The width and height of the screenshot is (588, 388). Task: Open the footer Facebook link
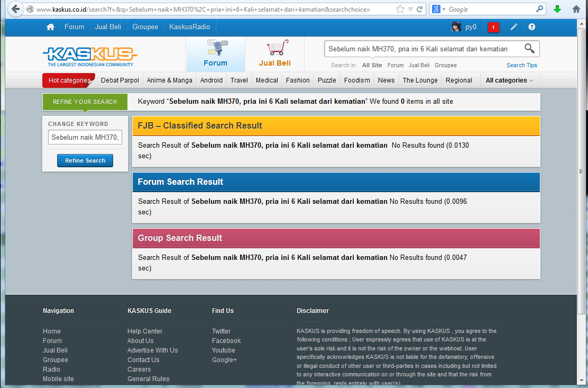(226, 341)
